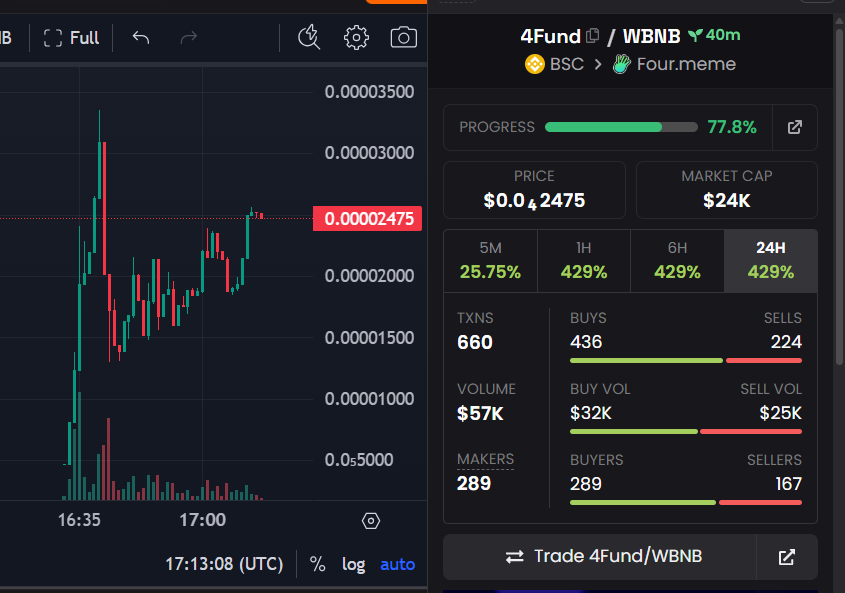The height and width of the screenshot is (593, 845).
Task: Click the redo arrow icon
Action: point(189,38)
